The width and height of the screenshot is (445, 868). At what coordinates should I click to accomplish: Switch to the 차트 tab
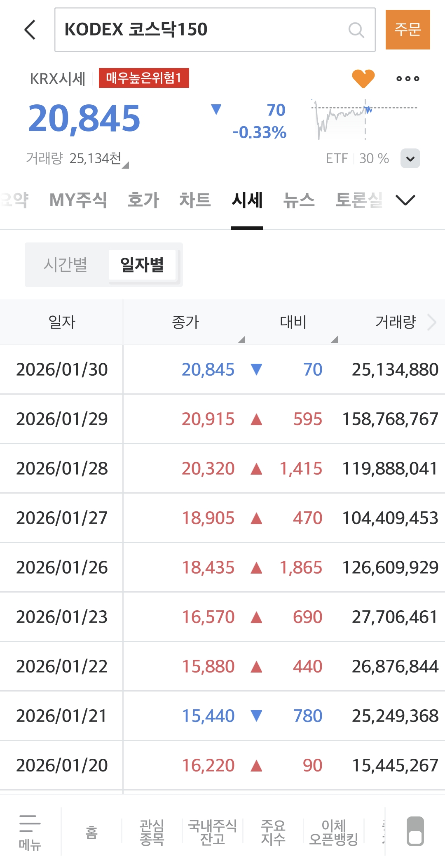[x=195, y=200]
